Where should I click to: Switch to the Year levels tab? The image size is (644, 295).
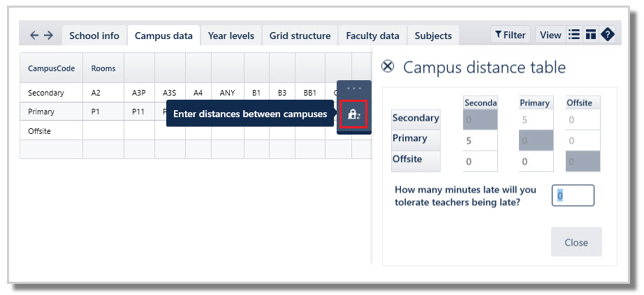click(x=231, y=36)
